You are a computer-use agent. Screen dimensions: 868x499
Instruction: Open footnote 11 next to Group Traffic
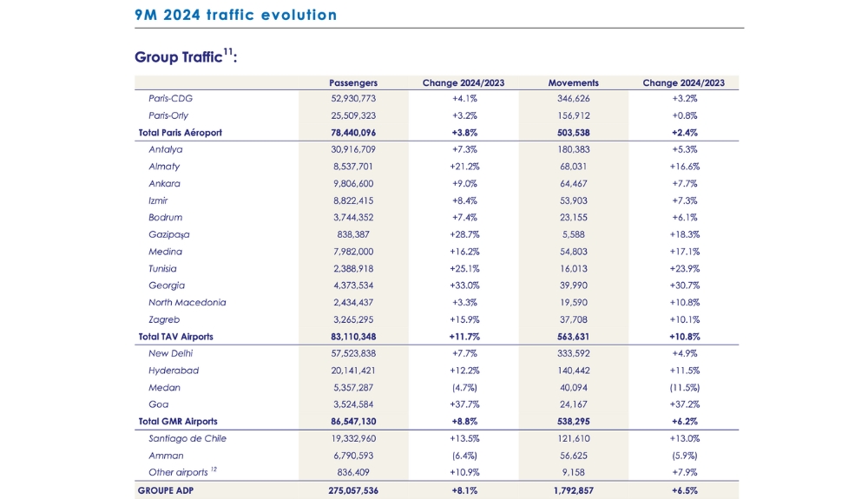click(228, 52)
